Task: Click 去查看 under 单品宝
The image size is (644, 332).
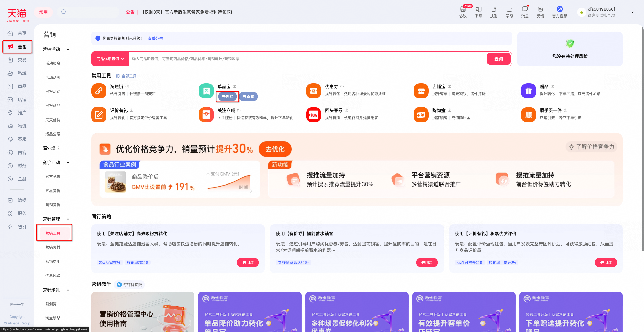Action: pos(248,97)
